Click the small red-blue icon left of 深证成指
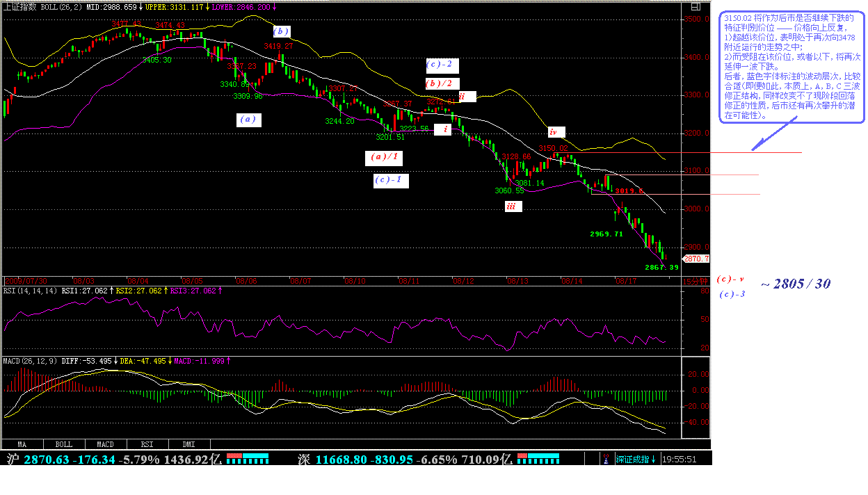Image resolution: width=868 pixels, height=495 pixels. [x=608, y=459]
